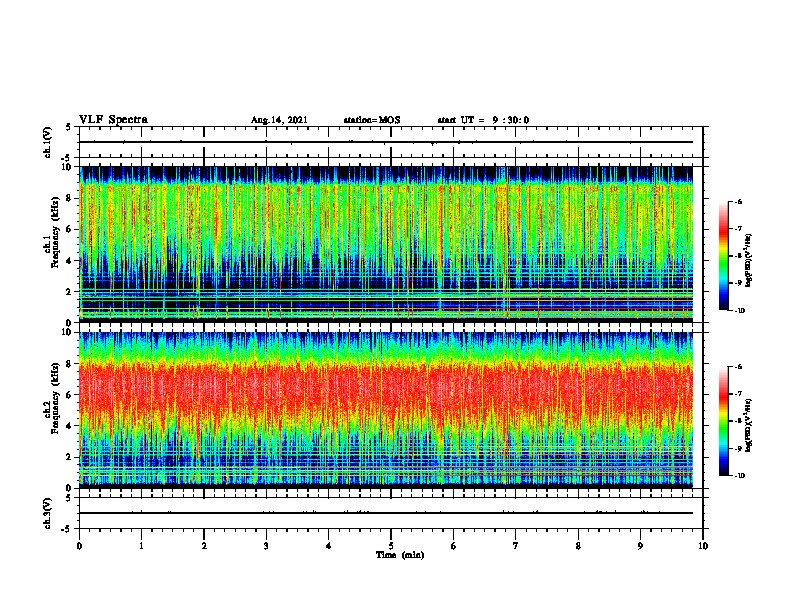Click the "station=MOS" header label
Image resolution: width=792 pixels, height=612 pixels.
pos(372,120)
